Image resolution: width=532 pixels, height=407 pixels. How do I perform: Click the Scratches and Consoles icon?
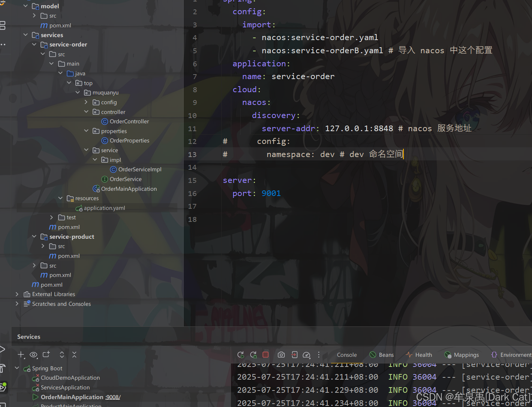pyautogui.click(x=27, y=304)
